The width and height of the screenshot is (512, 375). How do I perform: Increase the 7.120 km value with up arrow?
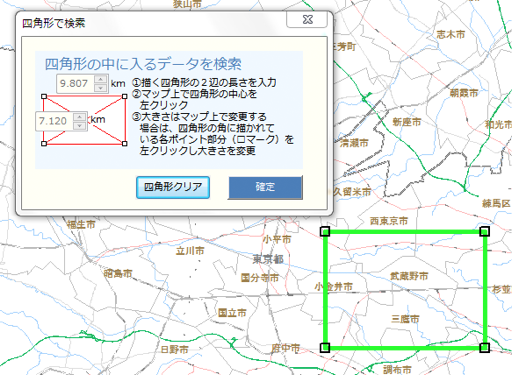[x=79, y=117]
